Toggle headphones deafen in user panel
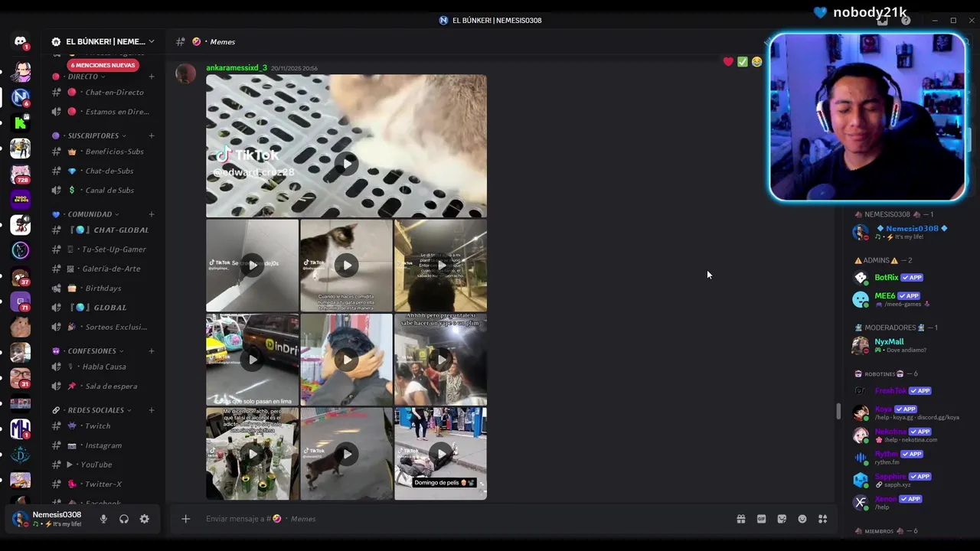Viewport: 980px width, 551px height. 124,519
